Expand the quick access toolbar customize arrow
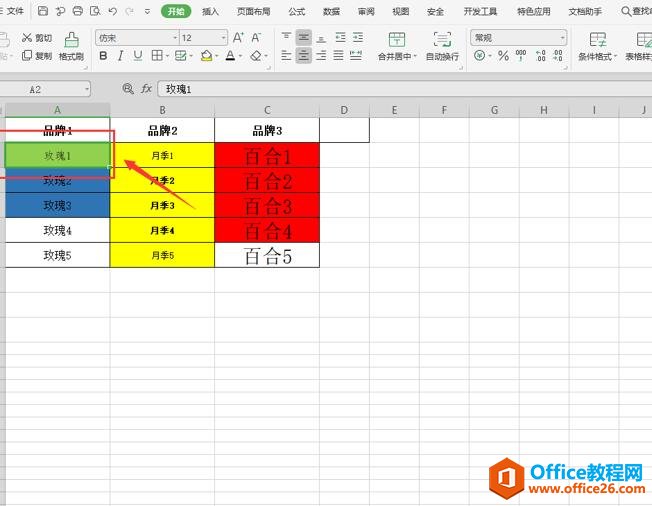 pos(147,12)
